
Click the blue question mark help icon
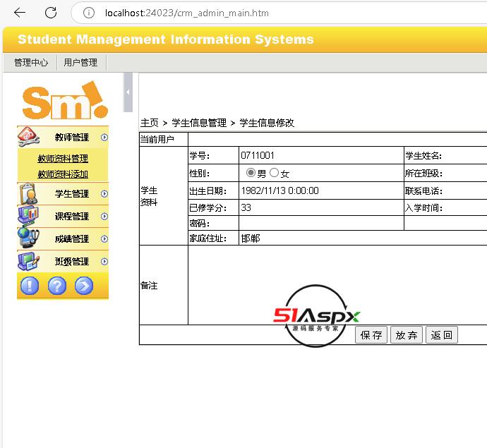pyautogui.click(x=56, y=286)
